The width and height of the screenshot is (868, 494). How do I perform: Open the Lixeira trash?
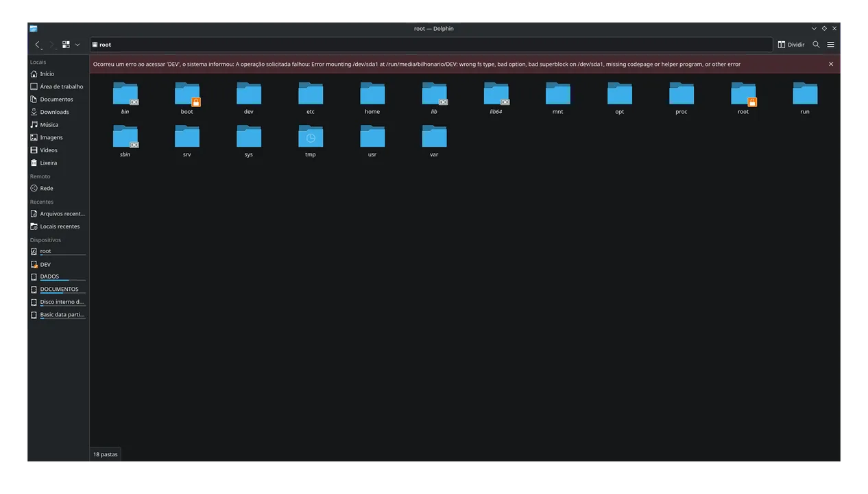(58, 163)
